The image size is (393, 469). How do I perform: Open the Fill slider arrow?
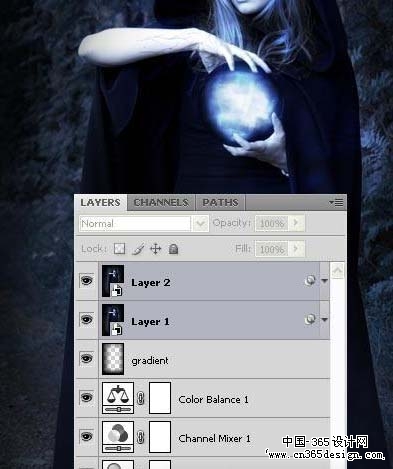point(296,249)
